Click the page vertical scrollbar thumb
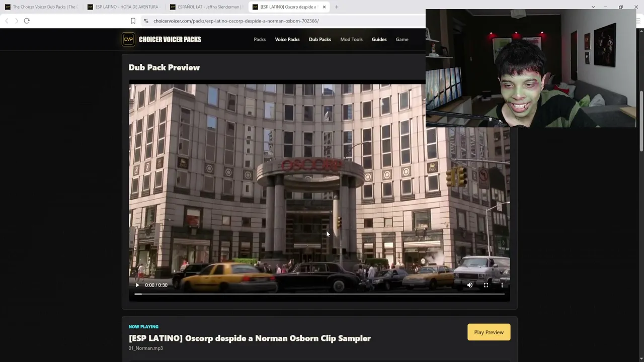Image resolution: width=644 pixels, height=362 pixels. pyautogui.click(x=641, y=121)
